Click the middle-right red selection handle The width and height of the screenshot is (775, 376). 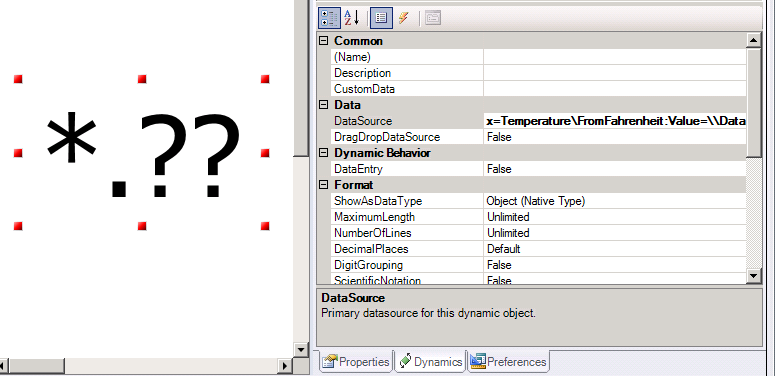point(265,153)
